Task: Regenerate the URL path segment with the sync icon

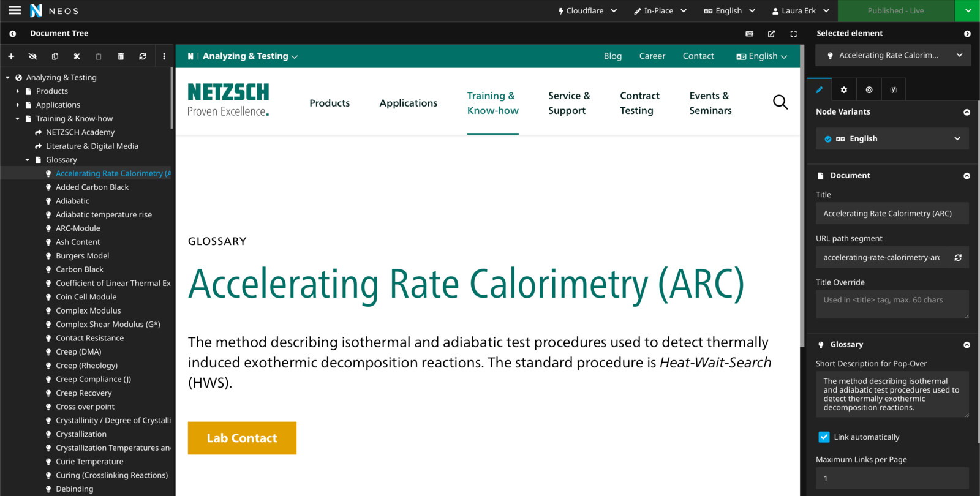Action: (958, 258)
